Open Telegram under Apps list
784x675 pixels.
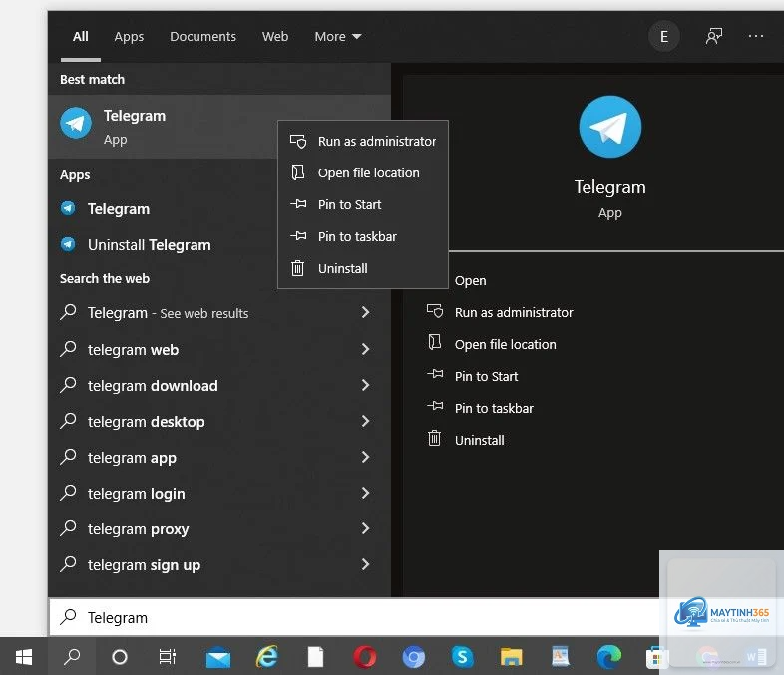pos(118,208)
